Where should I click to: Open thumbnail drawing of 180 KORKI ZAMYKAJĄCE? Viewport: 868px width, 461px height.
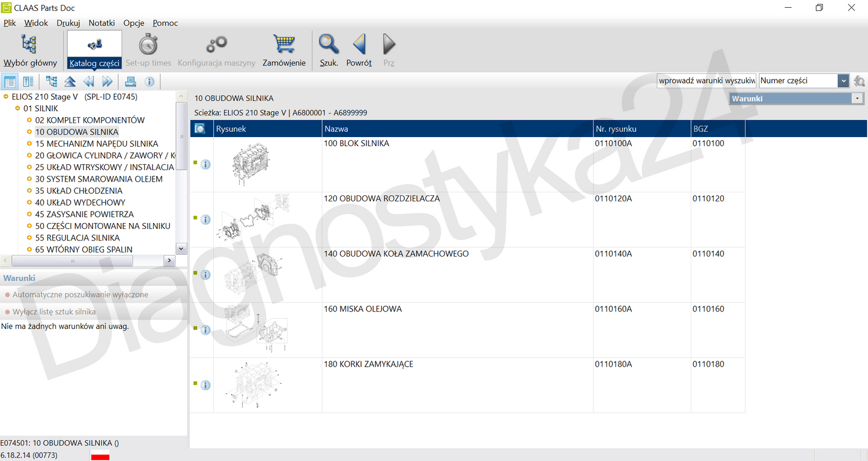[x=253, y=385]
